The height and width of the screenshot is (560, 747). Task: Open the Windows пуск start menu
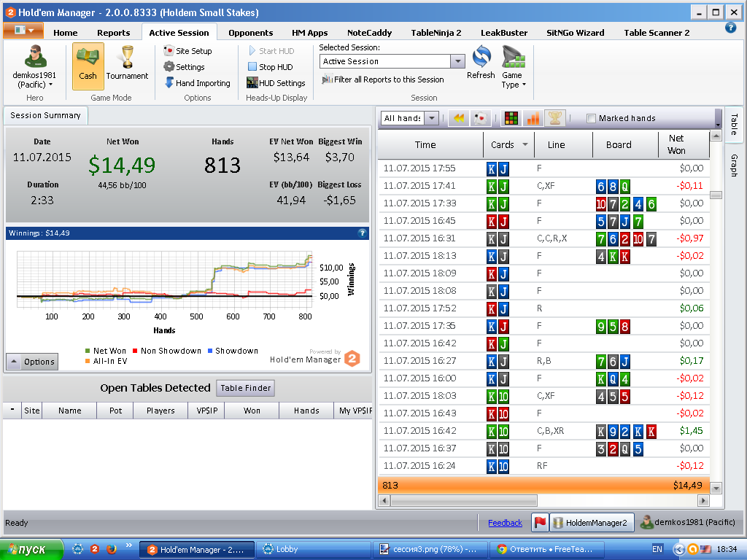tap(31, 549)
